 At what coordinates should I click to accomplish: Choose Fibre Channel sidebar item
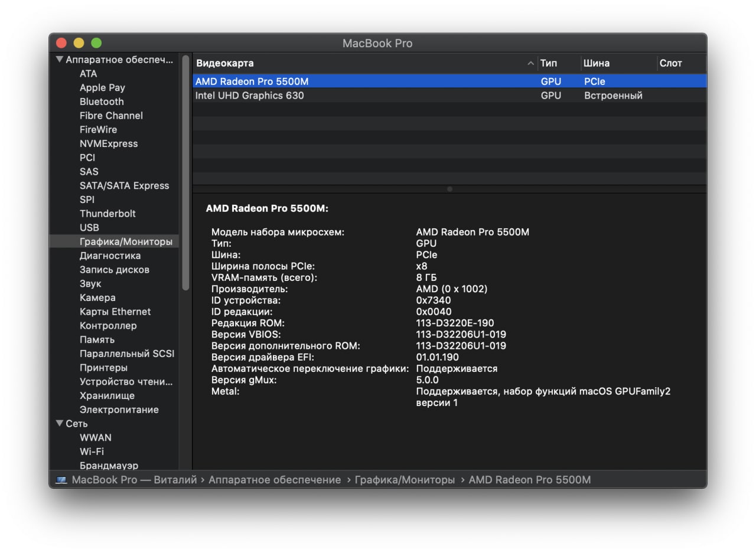point(111,116)
